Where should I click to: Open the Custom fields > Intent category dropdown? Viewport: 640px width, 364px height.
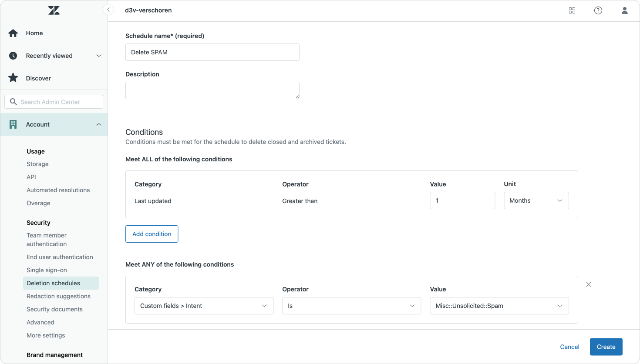tap(204, 306)
